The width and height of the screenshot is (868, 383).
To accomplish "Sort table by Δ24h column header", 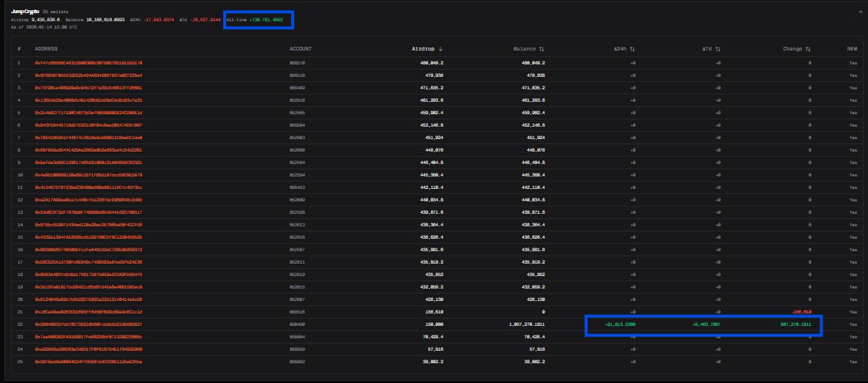I will [624, 49].
